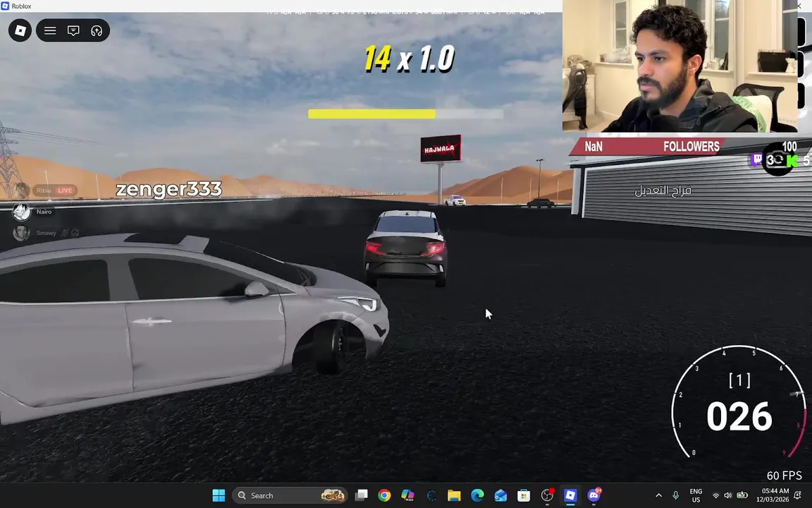812x508 pixels.
Task: Switch to OBS Studio in the taskbar
Action: pos(547,495)
